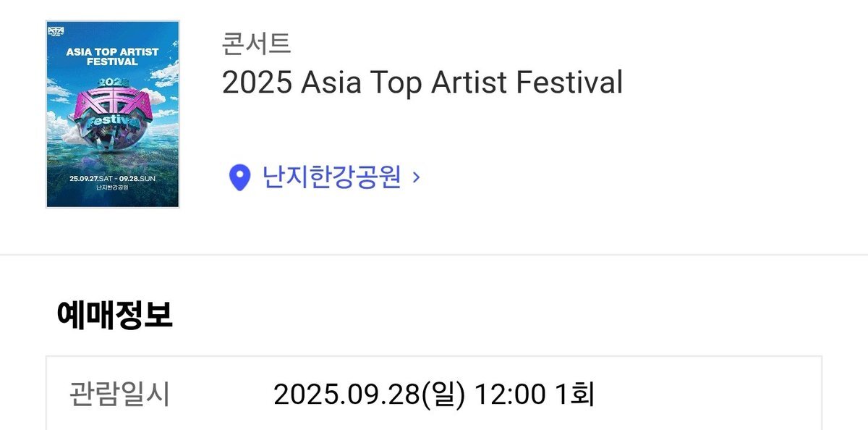Select the 관람일시 row label
868x430 pixels.
pyautogui.click(x=119, y=395)
